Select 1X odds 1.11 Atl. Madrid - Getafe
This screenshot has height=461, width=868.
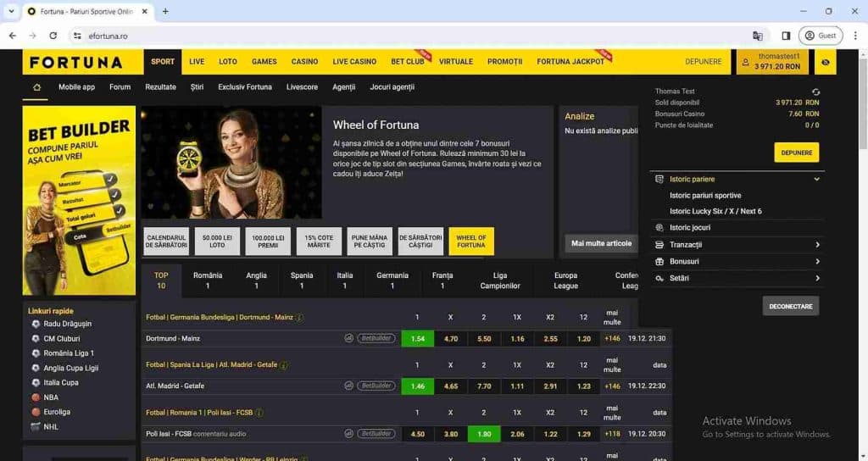518,386
